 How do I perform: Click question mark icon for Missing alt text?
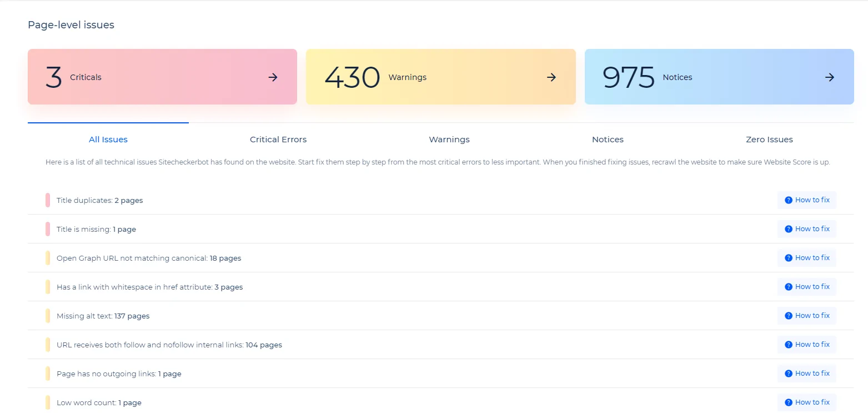click(x=788, y=316)
